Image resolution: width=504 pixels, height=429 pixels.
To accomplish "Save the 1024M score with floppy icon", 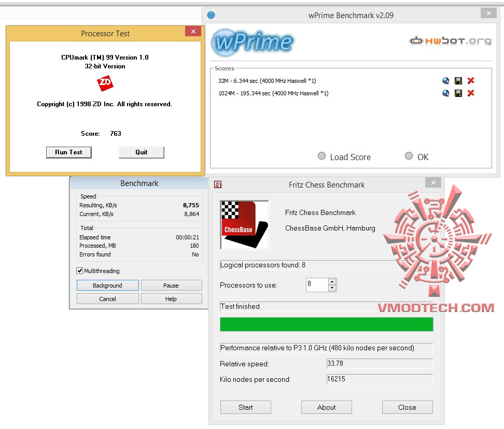I will [458, 93].
